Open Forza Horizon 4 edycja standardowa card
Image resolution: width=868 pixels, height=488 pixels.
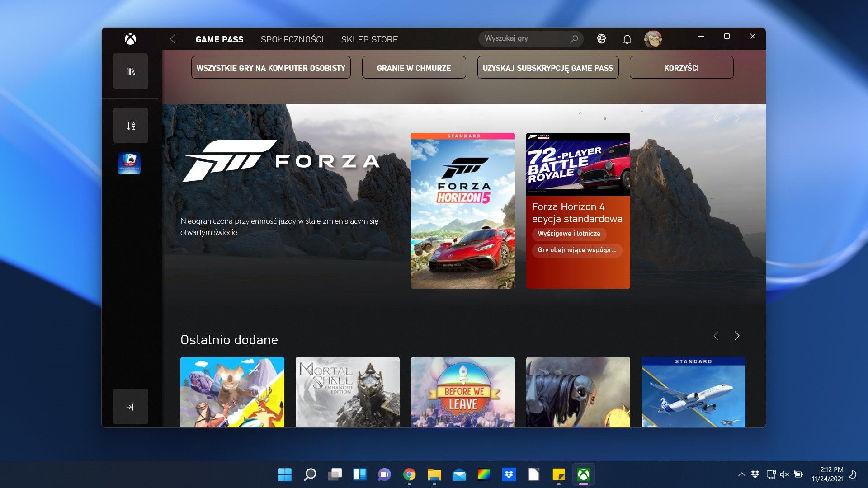(x=578, y=211)
